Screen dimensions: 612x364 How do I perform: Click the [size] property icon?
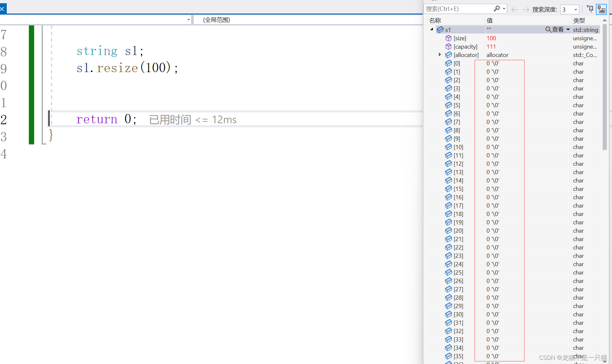(x=449, y=38)
